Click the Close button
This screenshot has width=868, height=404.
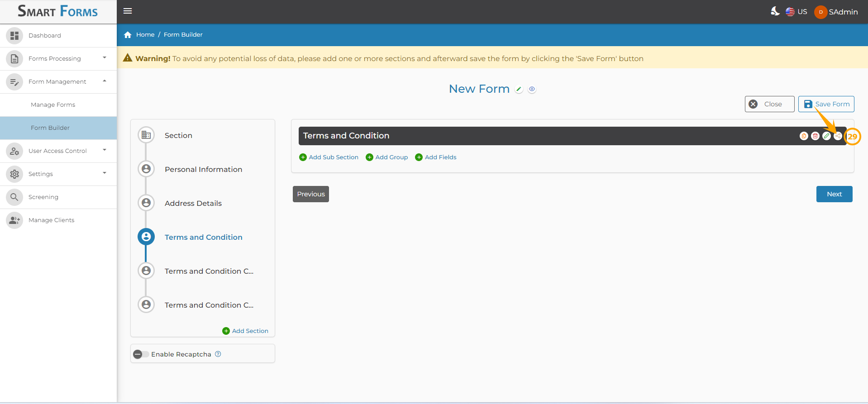tap(769, 104)
